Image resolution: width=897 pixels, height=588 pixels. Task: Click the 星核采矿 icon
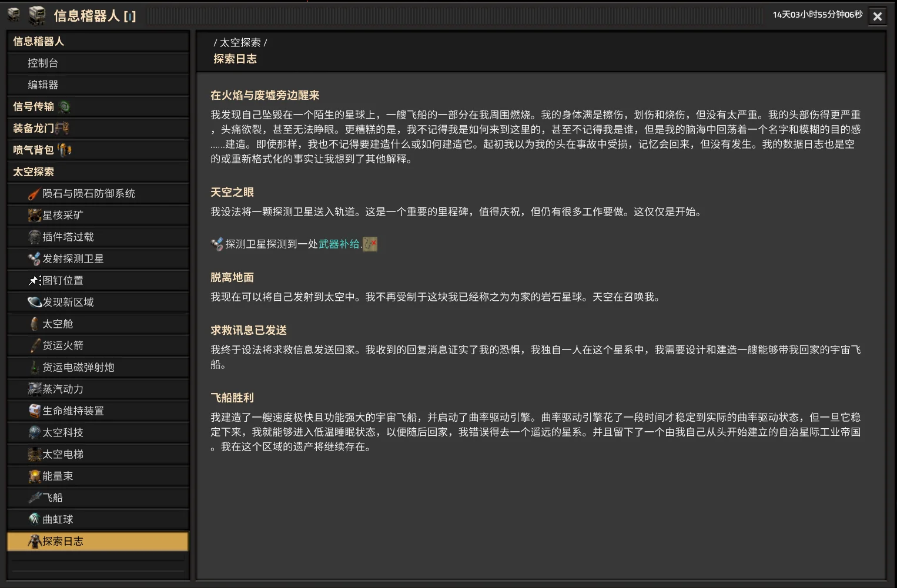coord(35,216)
